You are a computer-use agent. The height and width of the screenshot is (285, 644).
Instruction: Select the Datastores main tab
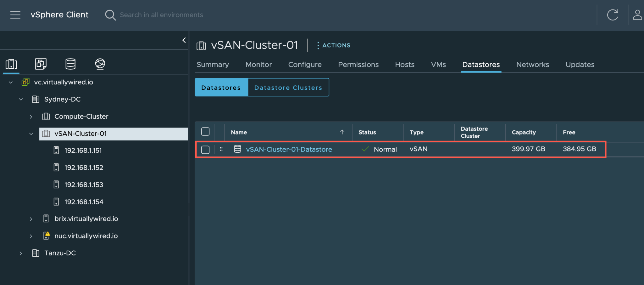tap(481, 65)
